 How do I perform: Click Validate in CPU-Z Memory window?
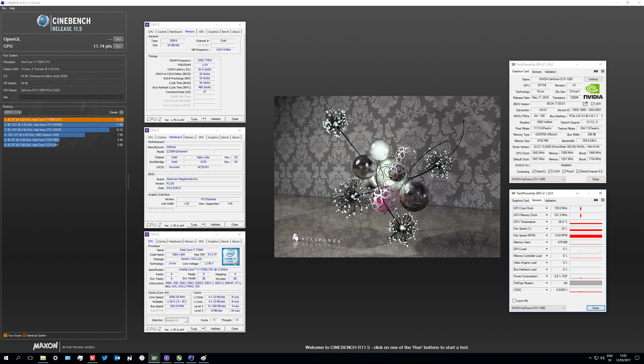click(x=216, y=119)
